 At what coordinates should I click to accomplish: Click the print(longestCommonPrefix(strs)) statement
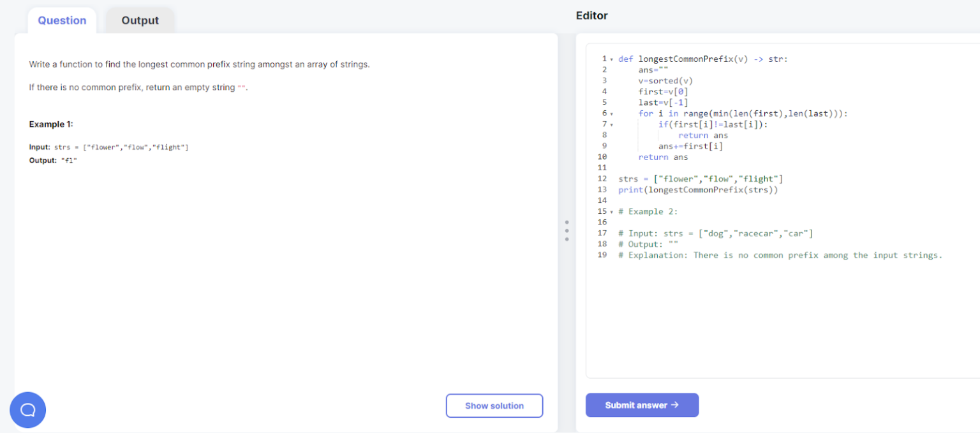click(x=698, y=189)
